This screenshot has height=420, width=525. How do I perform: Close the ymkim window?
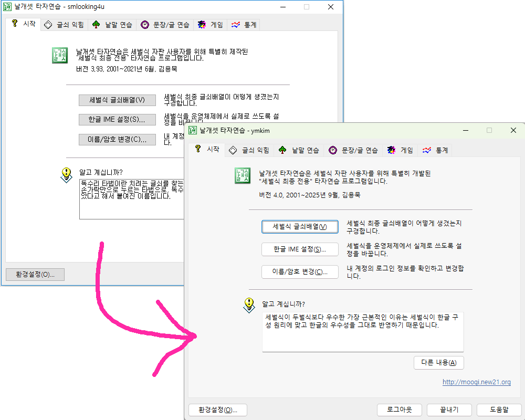513,130
